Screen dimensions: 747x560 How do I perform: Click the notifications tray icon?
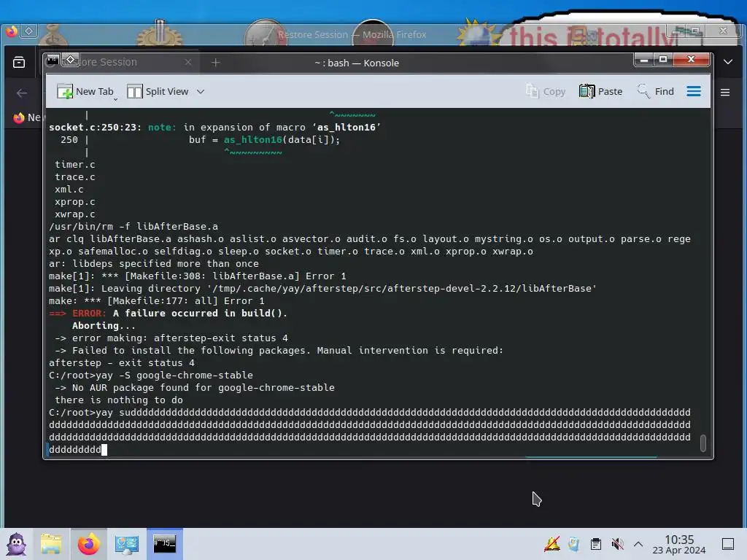(x=552, y=544)
